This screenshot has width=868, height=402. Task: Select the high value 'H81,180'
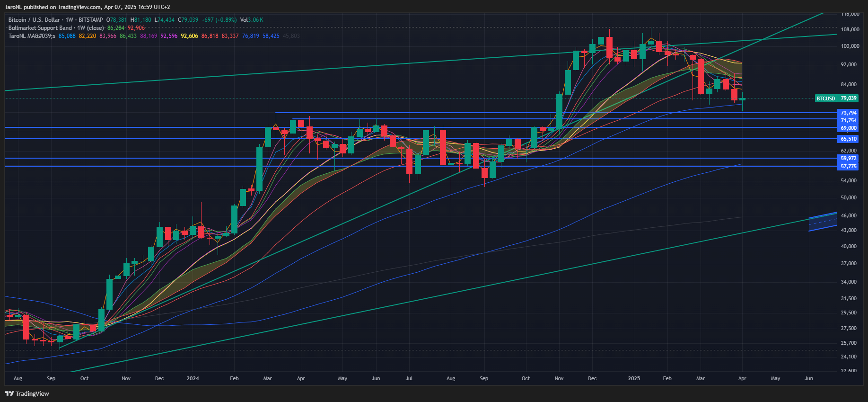pos(141,20)
